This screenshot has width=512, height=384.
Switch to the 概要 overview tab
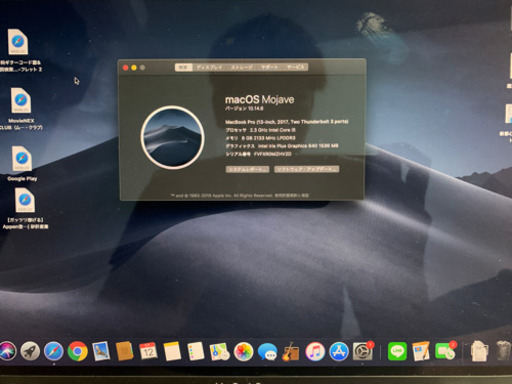183,67
